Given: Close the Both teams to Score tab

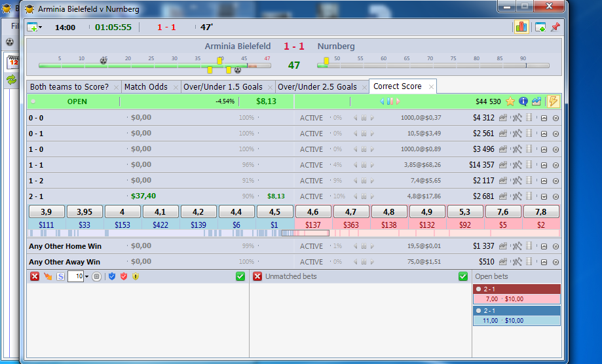Looking at the screenshot, I should pyautogui.click(x=116, y=88).
